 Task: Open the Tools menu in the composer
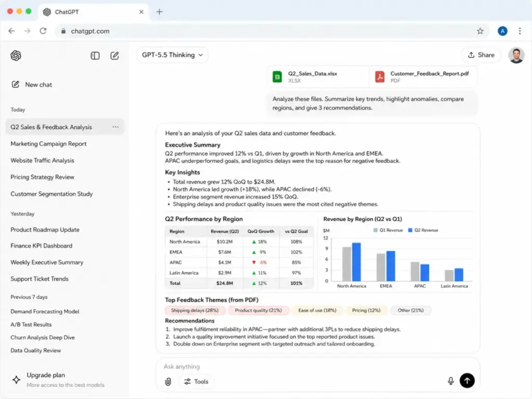[196, 381]
